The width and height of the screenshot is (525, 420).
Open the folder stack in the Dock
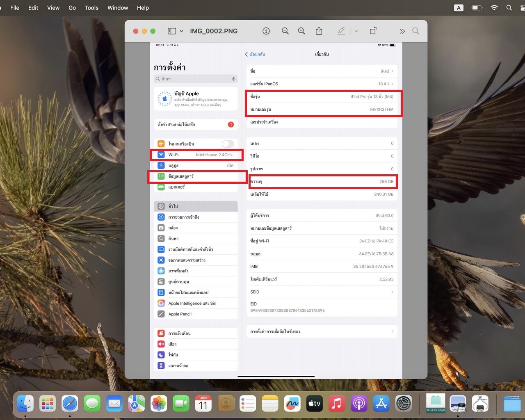tap(512, 404)
